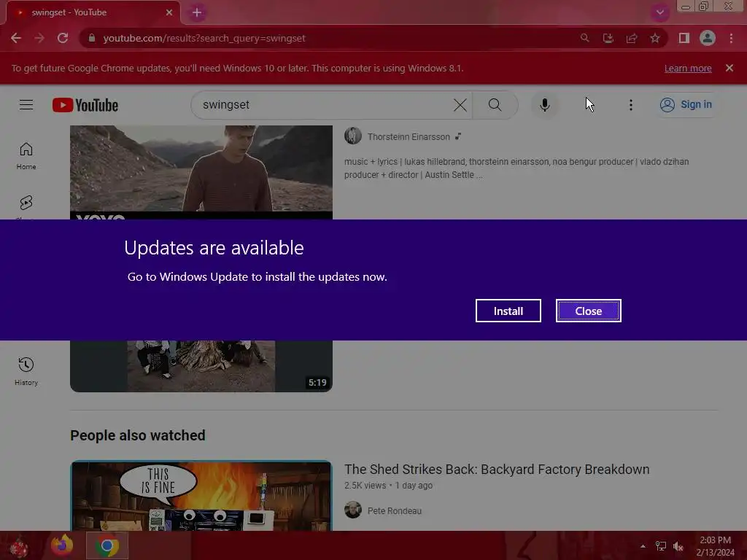Click the address bar URL
The image size is (747, 560).
204,38
